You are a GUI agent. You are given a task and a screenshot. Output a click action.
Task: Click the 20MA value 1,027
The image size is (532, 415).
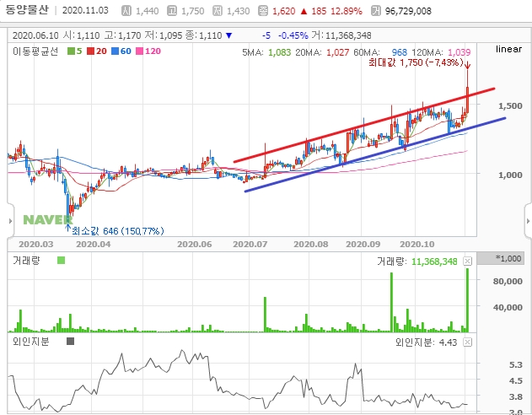337,52
